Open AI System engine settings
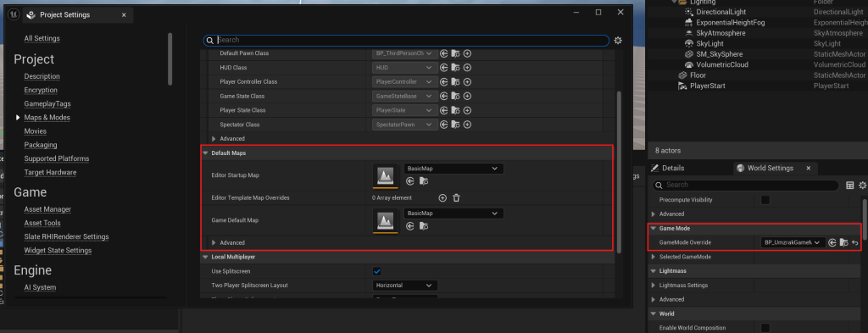This screenshot has height=333, width=868. click(x=40, y=287)
